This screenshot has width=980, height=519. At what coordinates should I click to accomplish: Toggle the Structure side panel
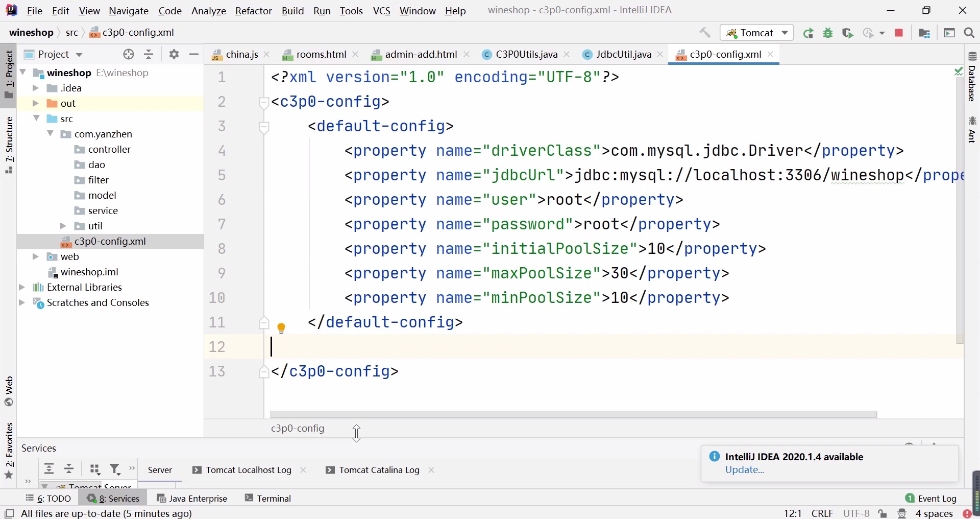click(9, 146)
